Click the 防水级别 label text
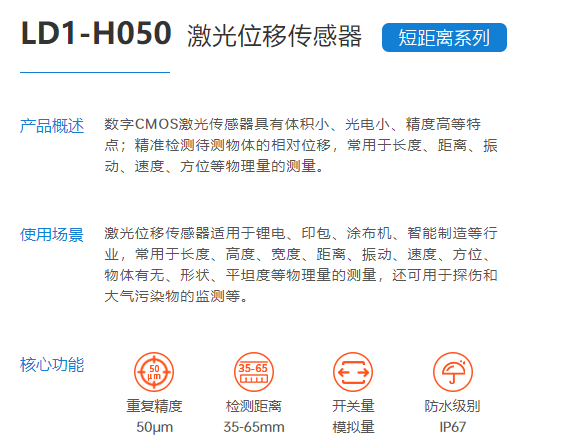 click(453, 406)
